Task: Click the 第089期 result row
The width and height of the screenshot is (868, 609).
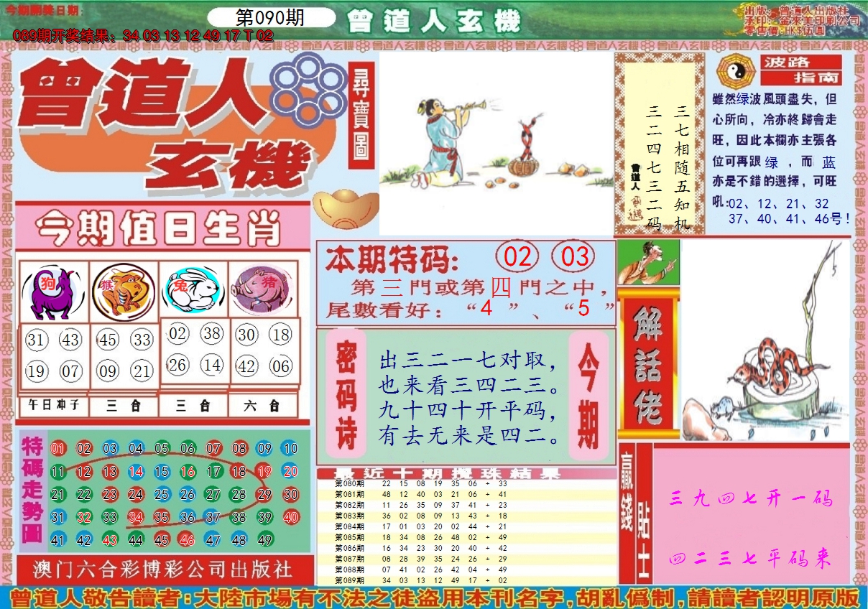Action: pos(467,580)
